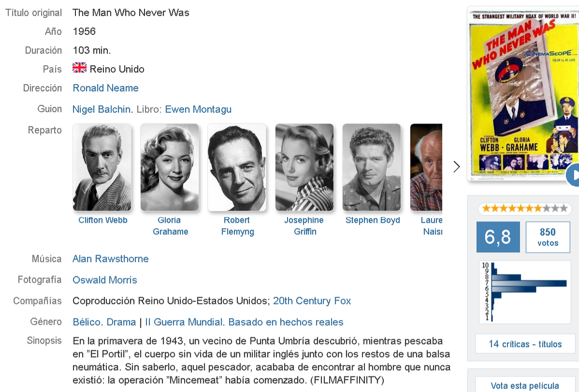The height and width of the screenshot is (392, 579).
Task: Open Basado en hechos reales topic
Action: (x=286, y=322)
